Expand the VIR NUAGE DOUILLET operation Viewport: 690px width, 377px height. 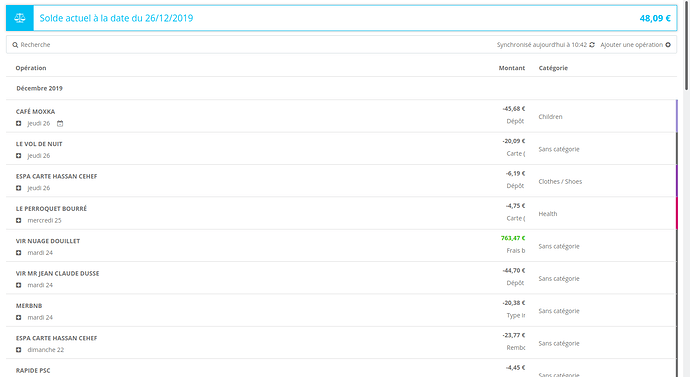(18, 253)
